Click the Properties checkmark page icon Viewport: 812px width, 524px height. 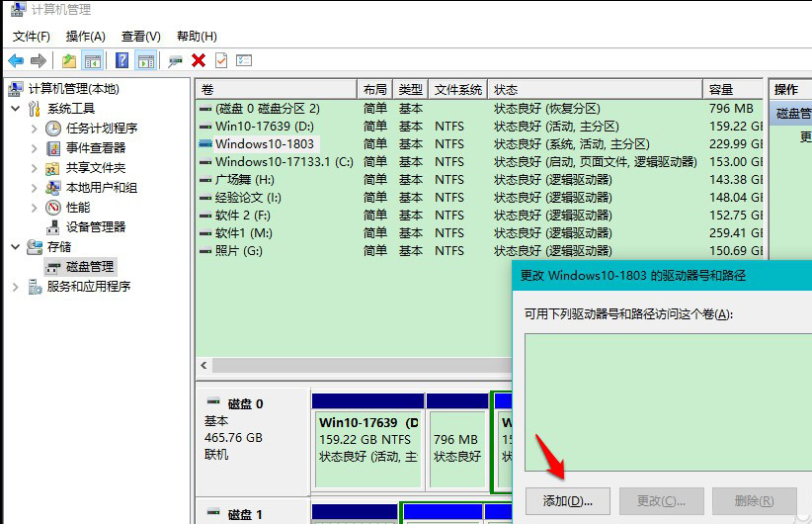pyautogui.click(x=221, y=60)
